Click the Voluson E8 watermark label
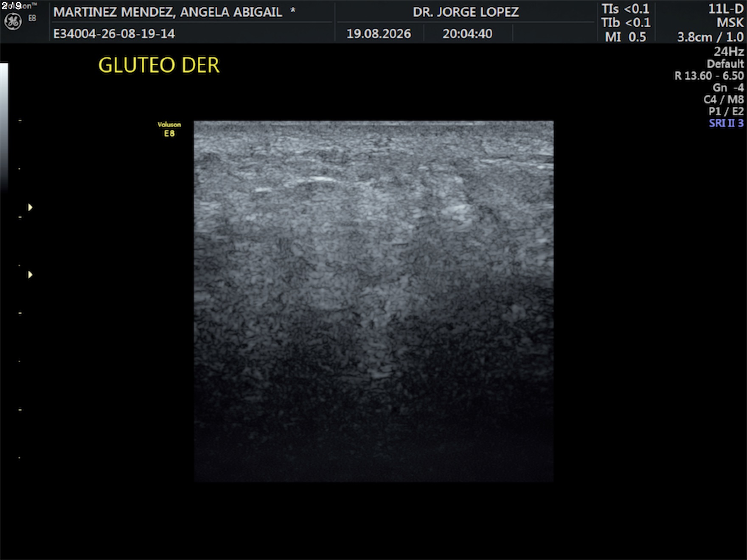This screenshot has height=560, width=747. click(x=169, y=129)
